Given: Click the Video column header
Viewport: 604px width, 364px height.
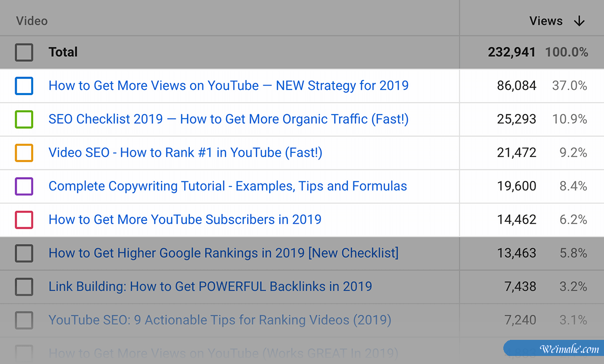Looking at the screenshot, I should coord(32,21).
